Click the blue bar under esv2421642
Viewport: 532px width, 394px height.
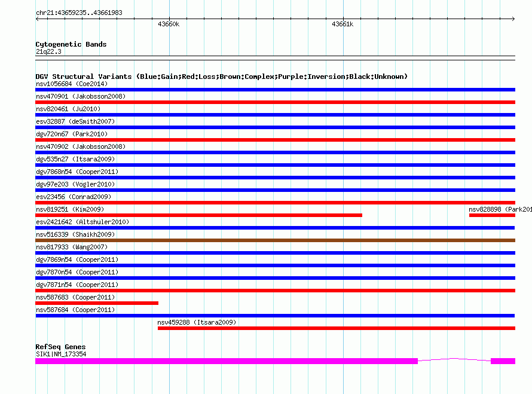[x=275, y=228]
